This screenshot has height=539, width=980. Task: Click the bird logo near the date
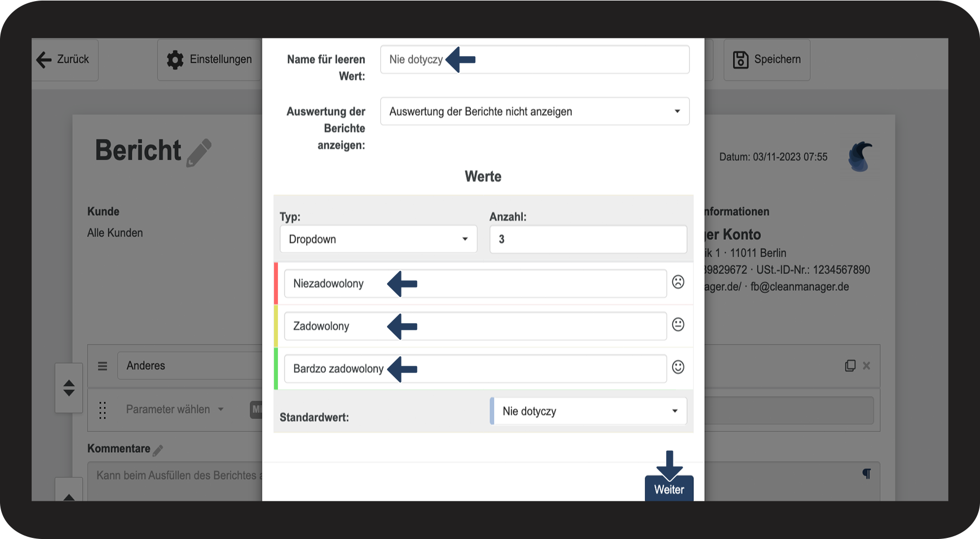[860, 157]
